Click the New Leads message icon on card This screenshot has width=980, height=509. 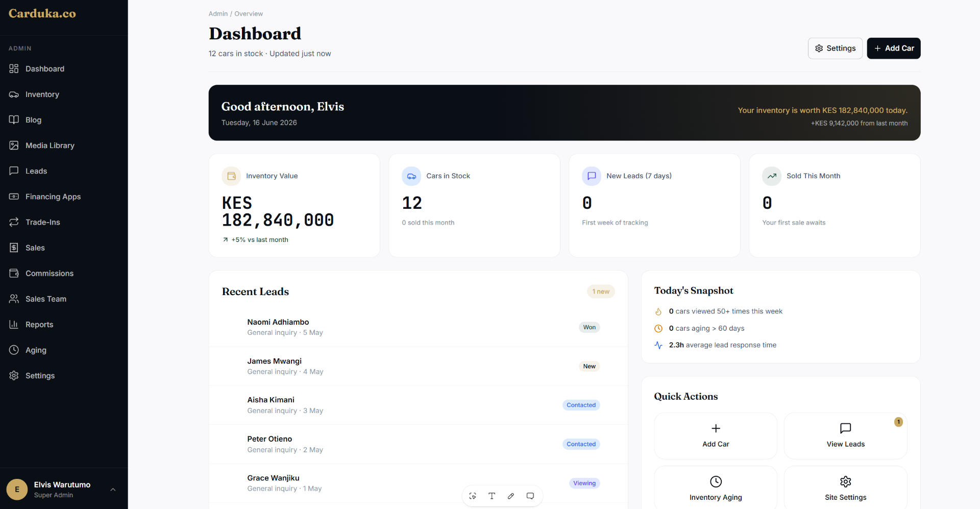[592, 176]
